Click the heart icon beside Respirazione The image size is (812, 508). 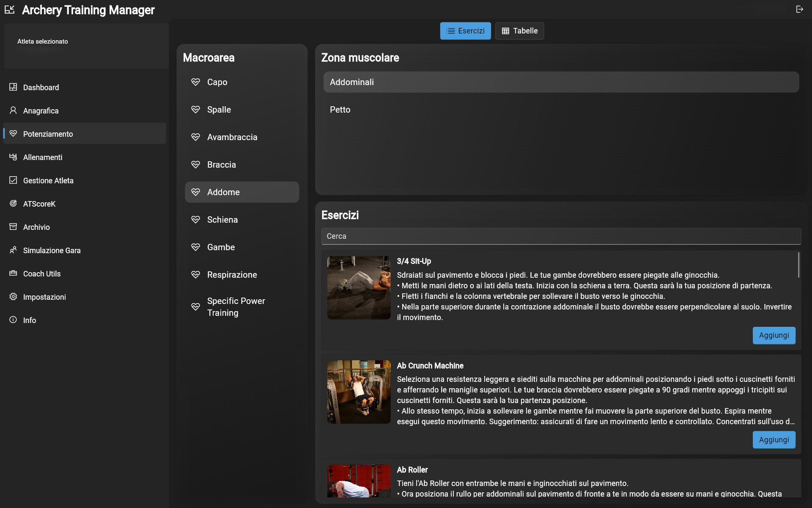point(195,274)
